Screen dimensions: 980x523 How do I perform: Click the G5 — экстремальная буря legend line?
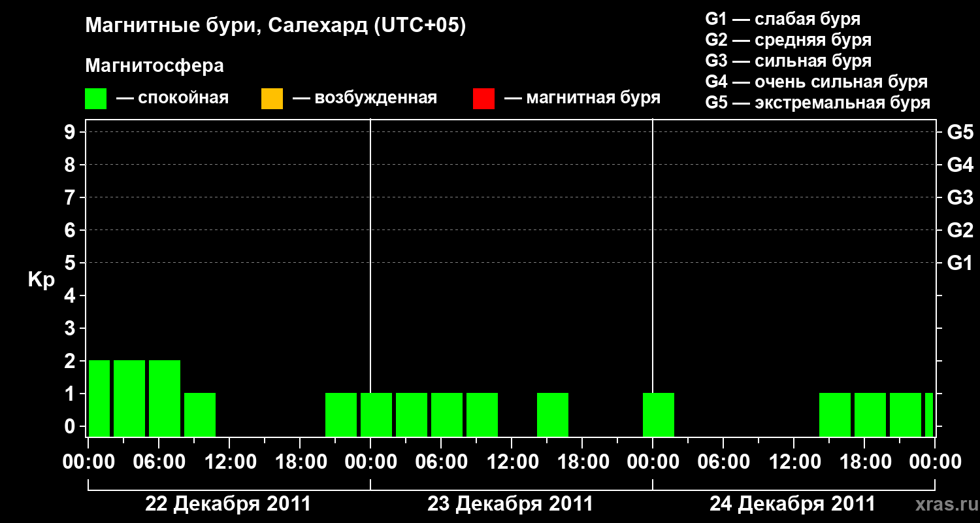[x=818, y=103]
